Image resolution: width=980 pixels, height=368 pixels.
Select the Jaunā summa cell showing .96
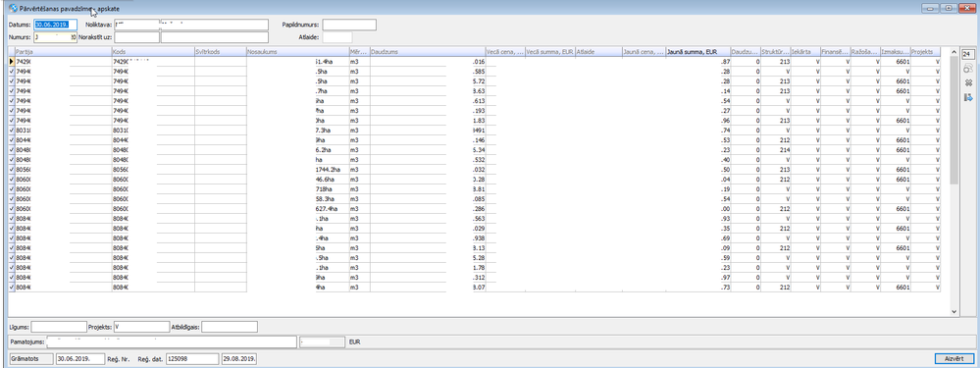coord(697,121)
